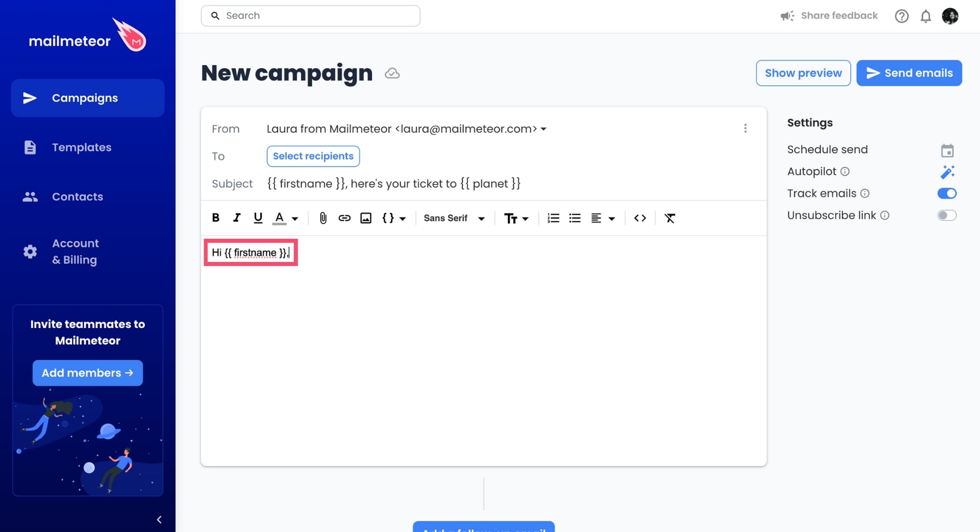Click Share feedback link

[829, 16]
